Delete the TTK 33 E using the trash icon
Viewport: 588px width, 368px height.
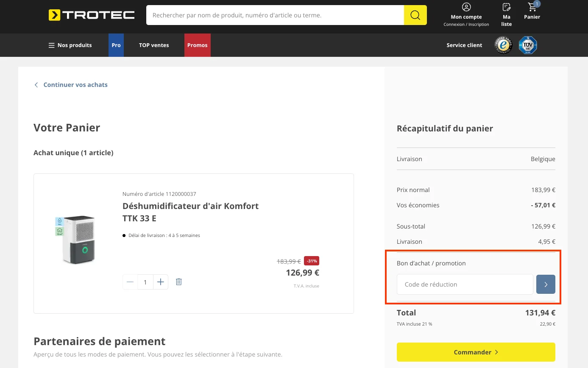pos(178,282)
